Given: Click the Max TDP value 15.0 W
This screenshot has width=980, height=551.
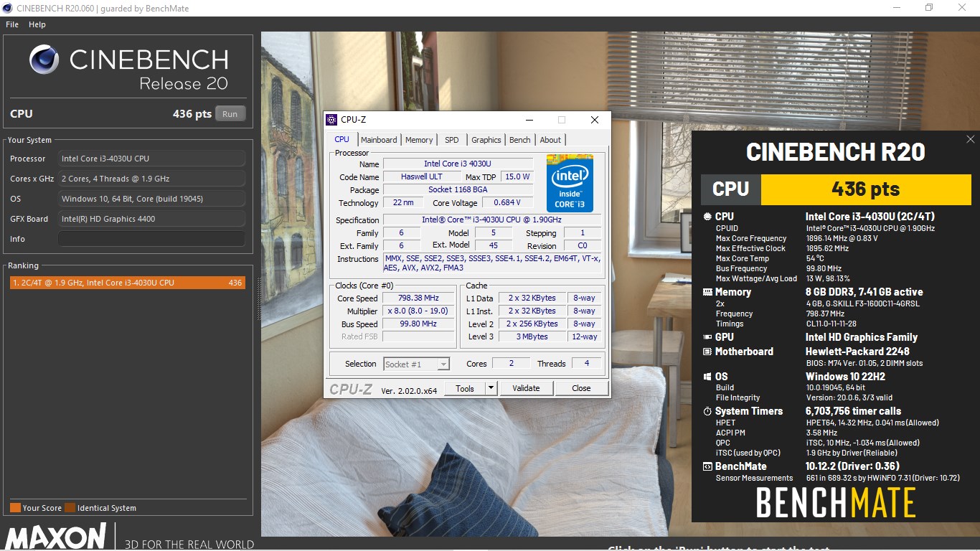Looking at the screenshot, I should click(517, 176).
